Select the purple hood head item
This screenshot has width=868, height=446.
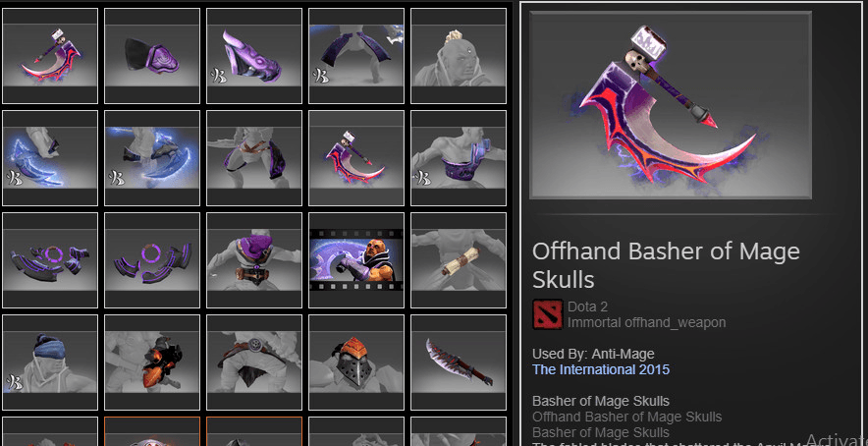tap(254, 260)
